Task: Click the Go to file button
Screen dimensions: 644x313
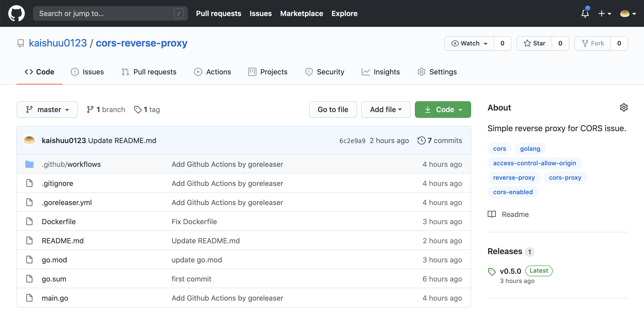Action: tap(333, 109)
